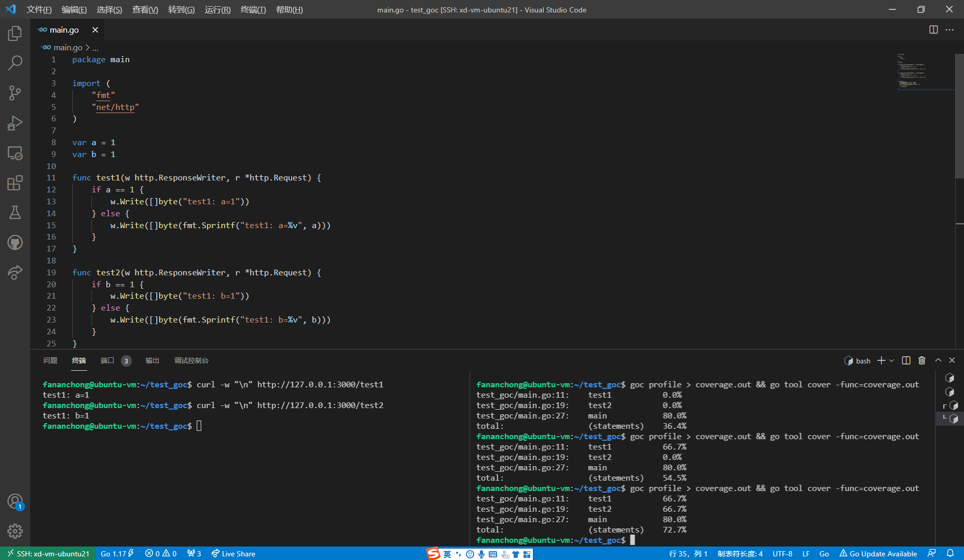The width and height of the screenshot is (964, 560).
Task: Click the IME soft keyboard icon
Action: pos(493,554)
